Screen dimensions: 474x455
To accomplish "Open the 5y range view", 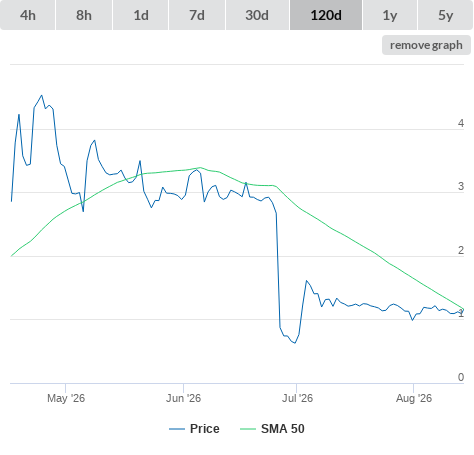I will pos(445,15).
